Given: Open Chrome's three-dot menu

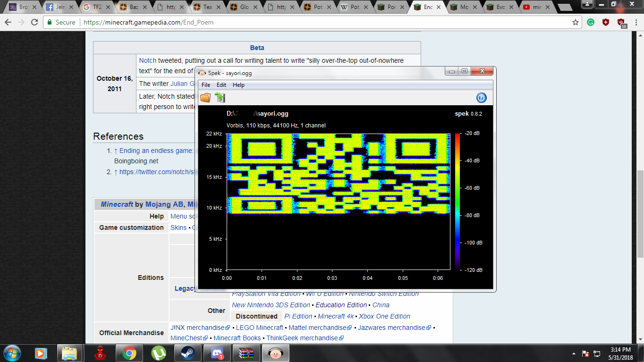Looking at the screenshot, I should pyautogui.click(x=636, y=22).
